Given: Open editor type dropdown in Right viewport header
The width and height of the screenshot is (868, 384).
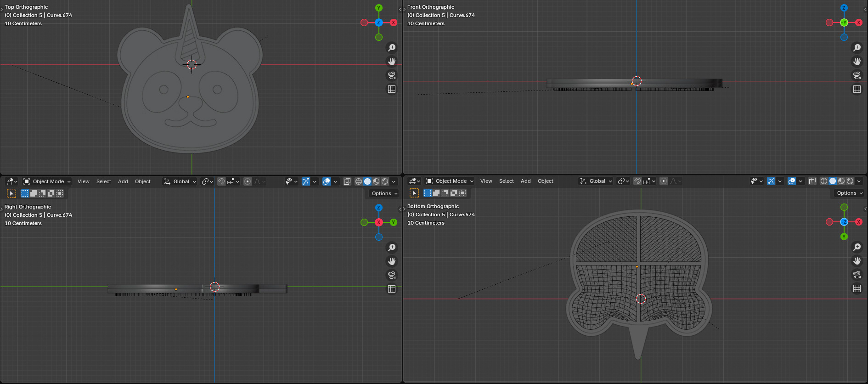Looking at the screenshot, I should (11, 181).
